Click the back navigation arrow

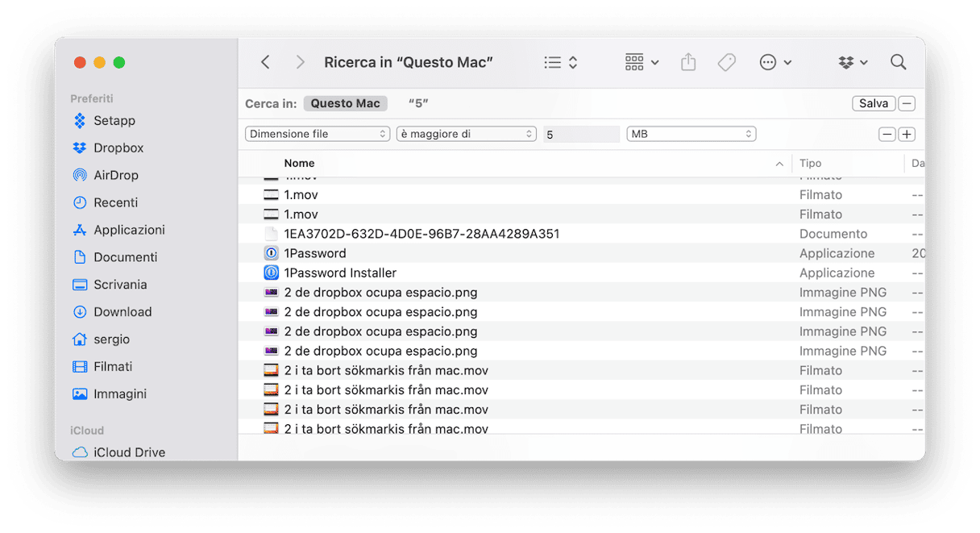(x=265, y=62)
